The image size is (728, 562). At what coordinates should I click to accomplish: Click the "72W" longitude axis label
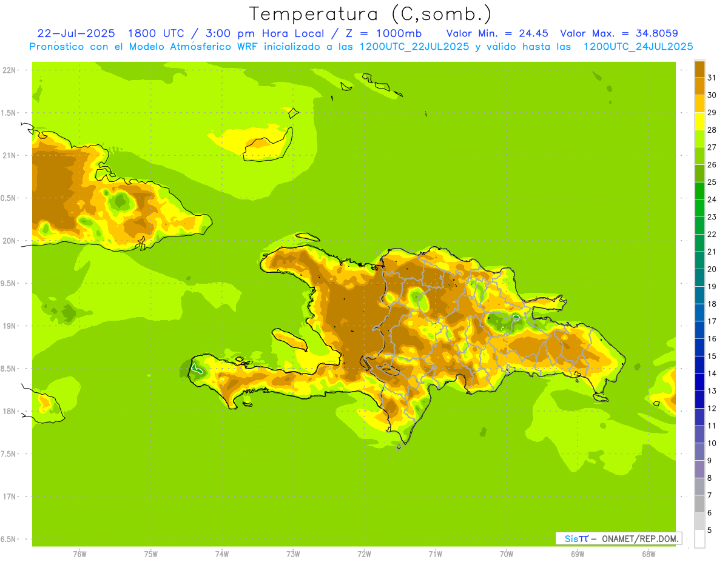[x=364, y=554]
